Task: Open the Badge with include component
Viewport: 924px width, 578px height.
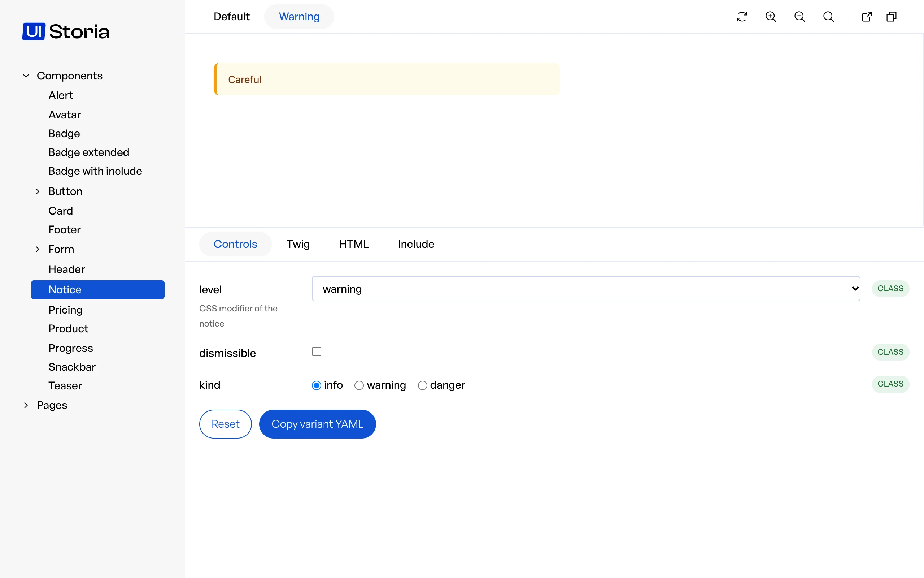Action: (x=95, y=171)
